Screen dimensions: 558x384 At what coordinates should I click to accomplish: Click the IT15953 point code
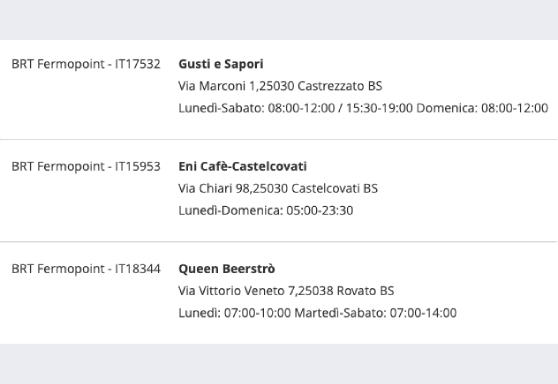137,167
